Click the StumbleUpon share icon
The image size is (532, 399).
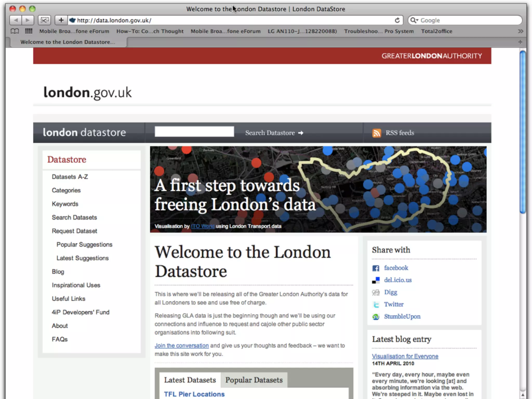[376, 317]
